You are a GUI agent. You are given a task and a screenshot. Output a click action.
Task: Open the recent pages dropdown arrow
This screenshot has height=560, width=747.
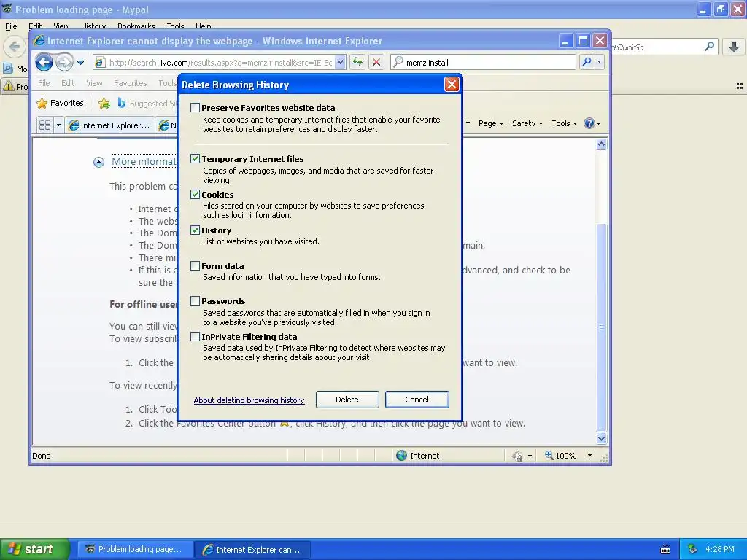point(80,63)
